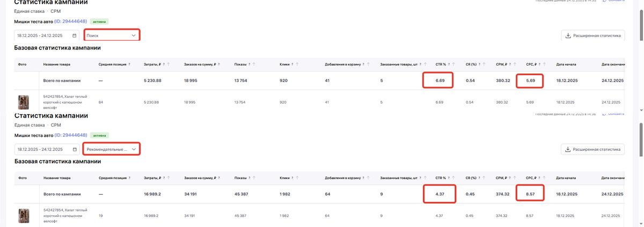
Task: Sort Рекомендательные table by Клики arrow
Action: 298,178
